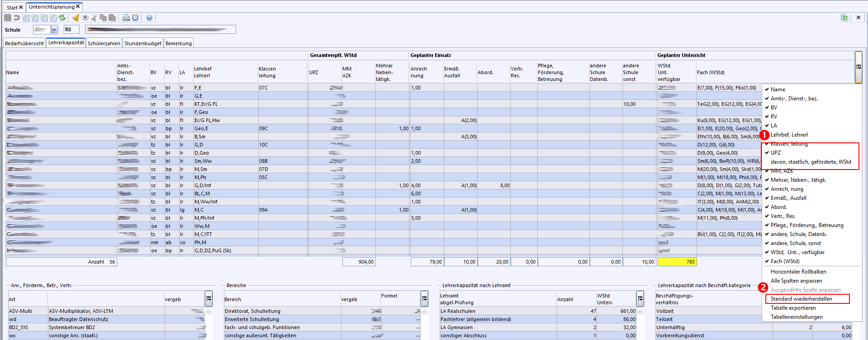This screenshot has width=868, height=340.
Task: Click the 'Klassen leitung' column header
Action: pyautogui.click(x=282, y=72)
